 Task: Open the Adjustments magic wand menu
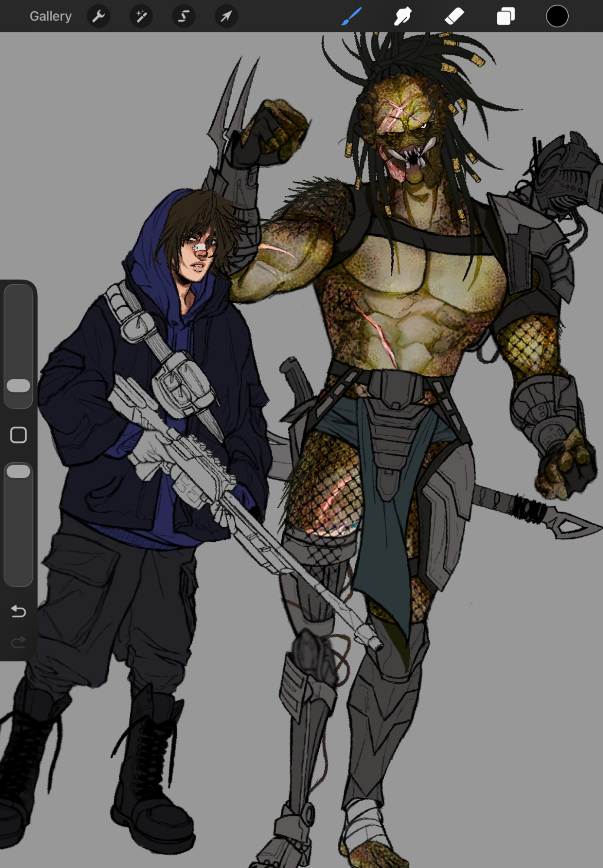(141, 16)
